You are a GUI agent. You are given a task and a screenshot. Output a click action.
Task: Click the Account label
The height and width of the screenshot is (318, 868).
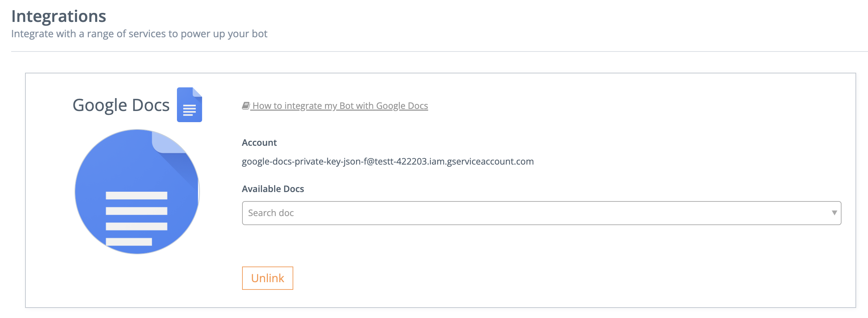[x=259, y=143]
